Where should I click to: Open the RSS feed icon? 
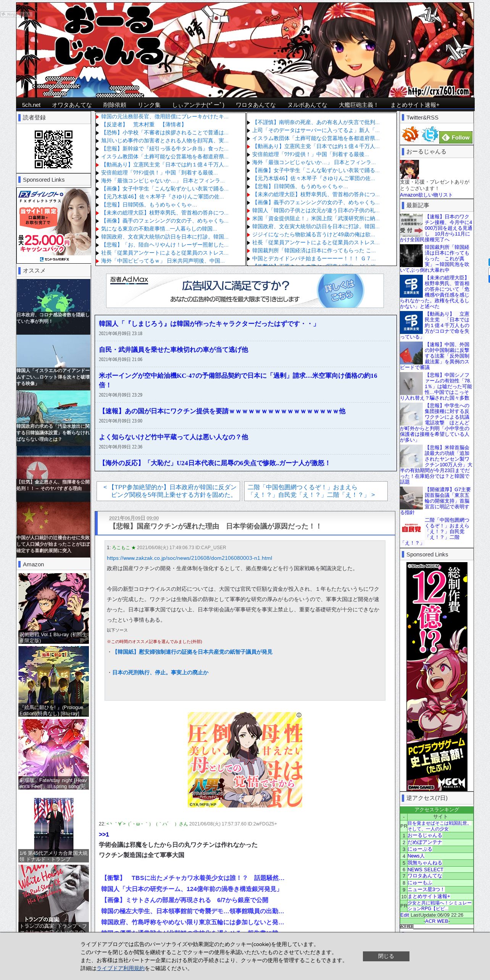point(410,135)
